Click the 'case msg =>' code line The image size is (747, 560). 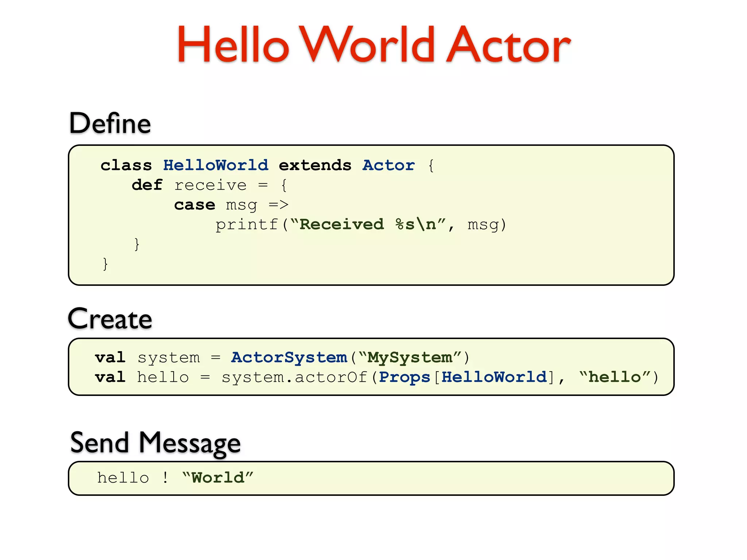pos(231,205)
